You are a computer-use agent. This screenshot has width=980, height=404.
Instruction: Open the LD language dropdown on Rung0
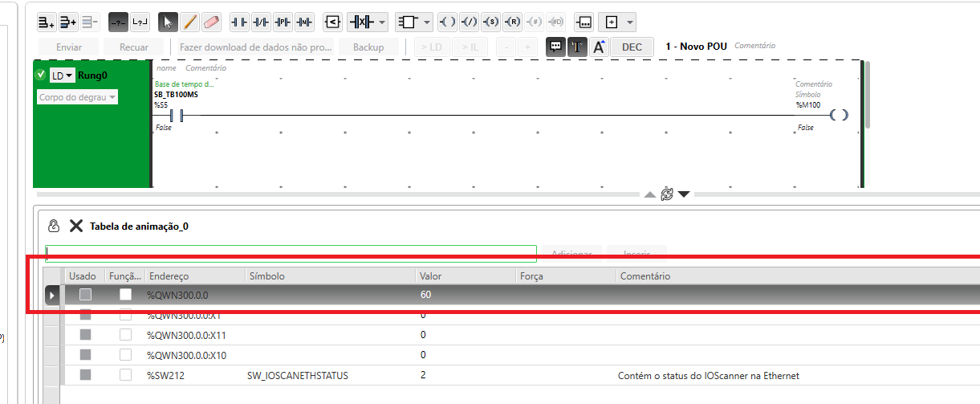click(62, 75)
